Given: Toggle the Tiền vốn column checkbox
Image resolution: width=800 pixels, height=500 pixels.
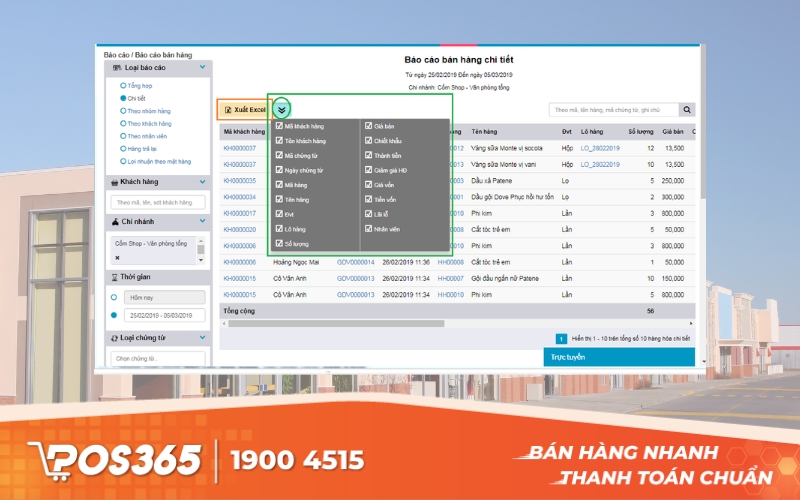Looking at the screenshot, I should pos(368,199).
